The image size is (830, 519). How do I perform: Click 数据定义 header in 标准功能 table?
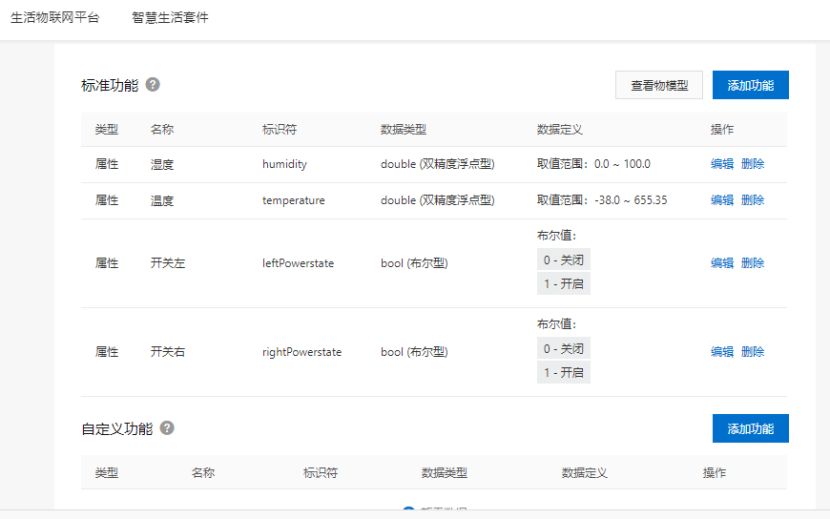560,130
